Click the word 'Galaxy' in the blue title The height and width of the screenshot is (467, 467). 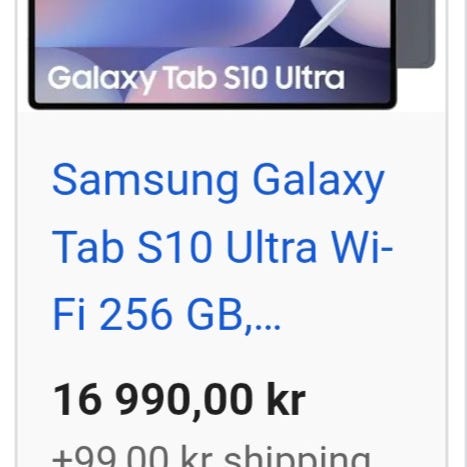318,183
